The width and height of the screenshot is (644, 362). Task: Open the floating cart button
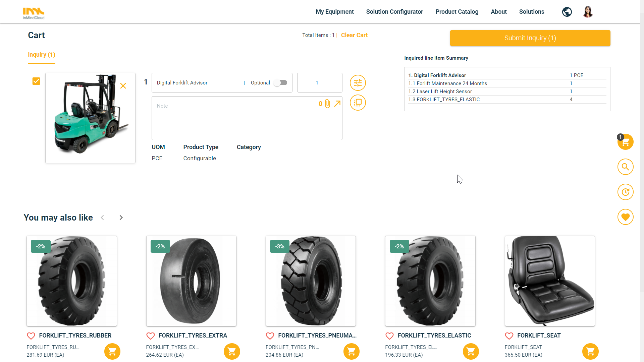[625, 142]
